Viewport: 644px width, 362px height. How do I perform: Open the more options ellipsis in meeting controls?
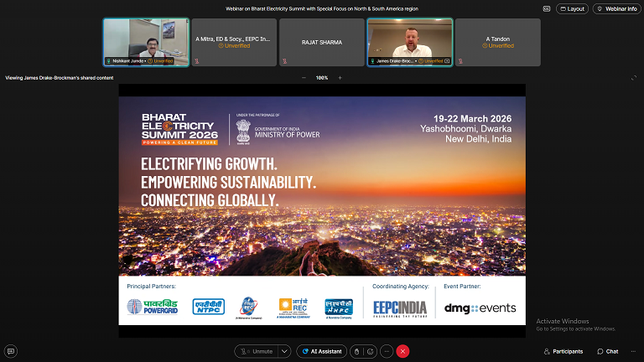(387, 351)
